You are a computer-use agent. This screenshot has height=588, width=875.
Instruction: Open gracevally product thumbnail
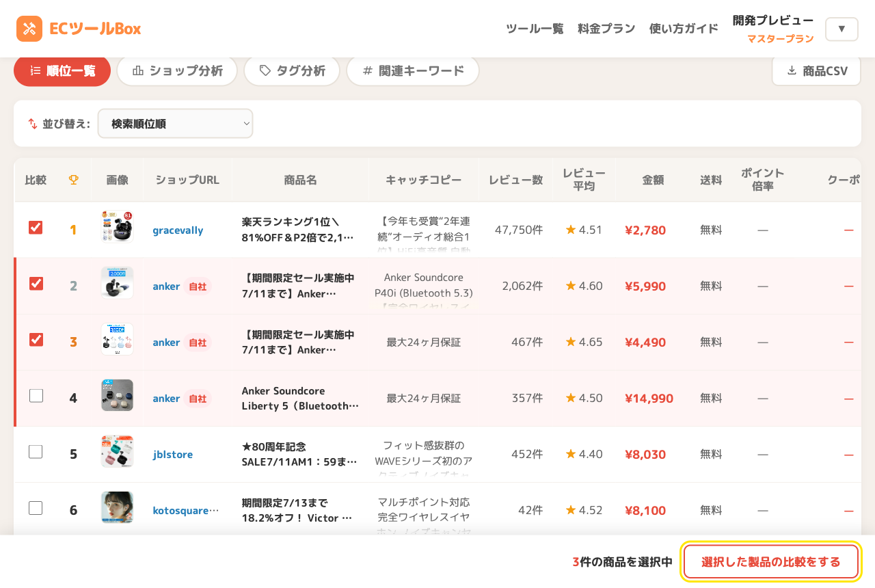117,226
